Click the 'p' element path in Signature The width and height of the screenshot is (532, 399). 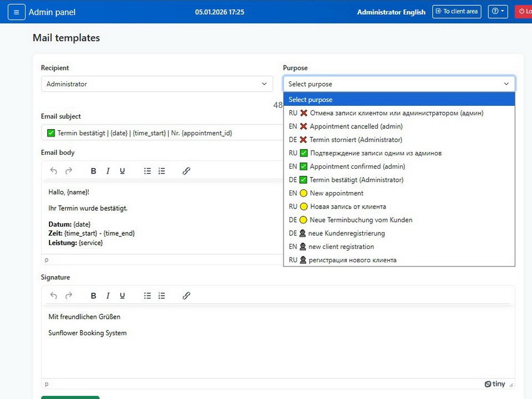click(46, 384)
